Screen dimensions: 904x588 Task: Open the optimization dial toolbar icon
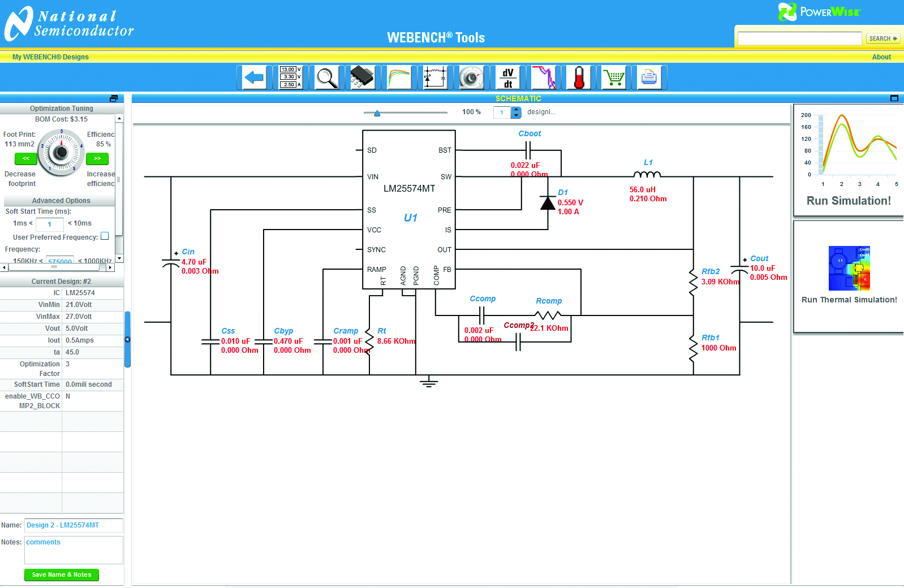pos(471,77)
